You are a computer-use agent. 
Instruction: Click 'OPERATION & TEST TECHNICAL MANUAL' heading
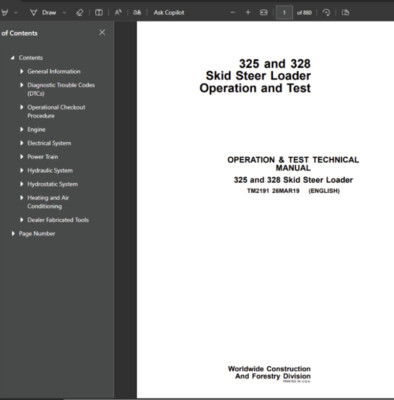(293, 164)
